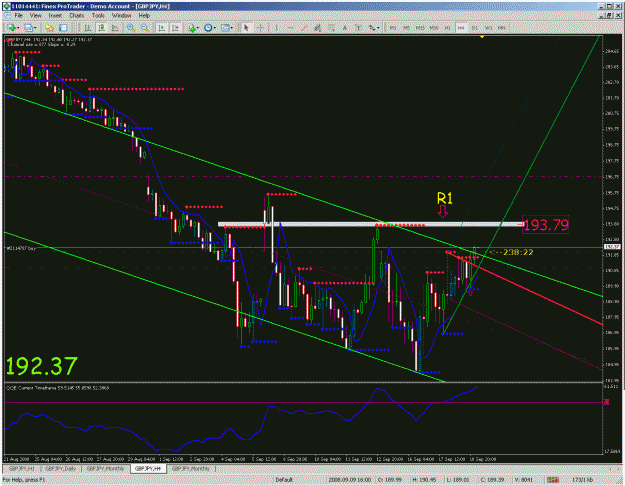Switch to the last GBPJPY,Monthly tab
The width and height of the screenshot is (625, 486).
[191, 468]
